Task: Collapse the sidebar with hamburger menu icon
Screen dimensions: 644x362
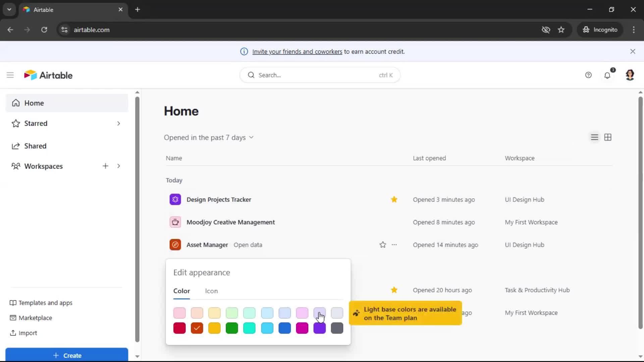Action: click(10, 75)
